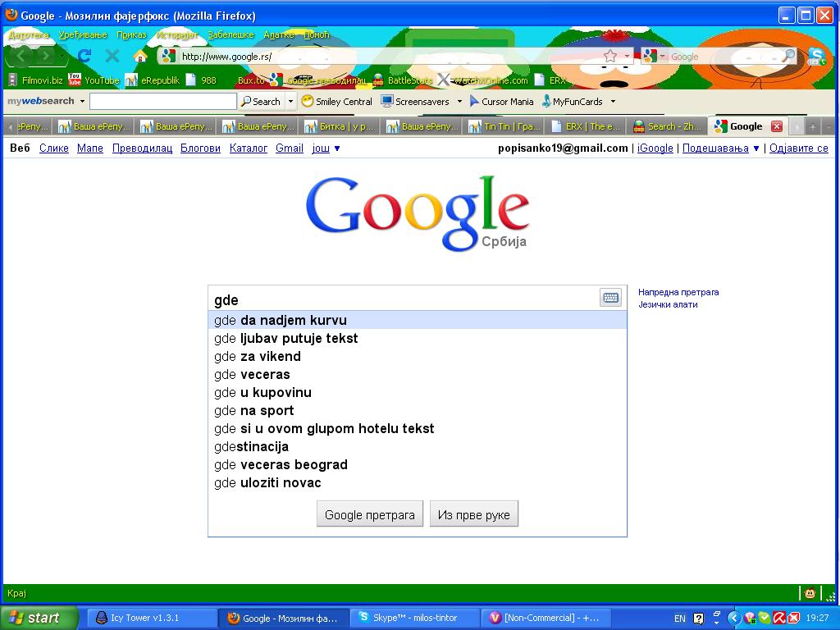The width and height of the screenshot is (840, 630).
Task: Open the Google преводилац bookmark
Action: pyautogui.click(x=317, y=80)
